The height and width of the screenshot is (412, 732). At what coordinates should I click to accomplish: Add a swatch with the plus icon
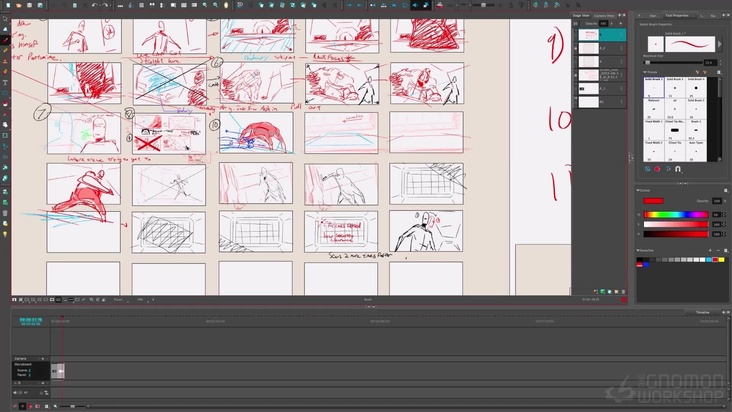click(711, 251)
